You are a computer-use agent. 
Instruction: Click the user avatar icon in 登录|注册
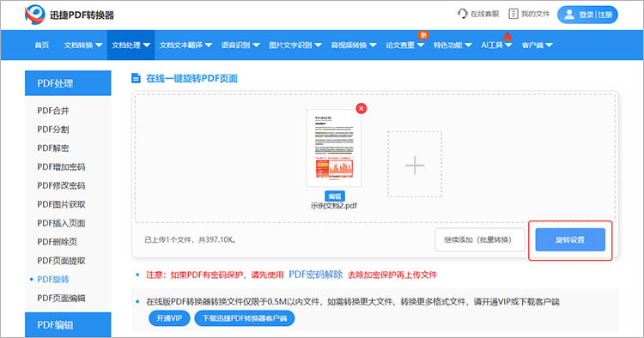(x=569, y=15)
